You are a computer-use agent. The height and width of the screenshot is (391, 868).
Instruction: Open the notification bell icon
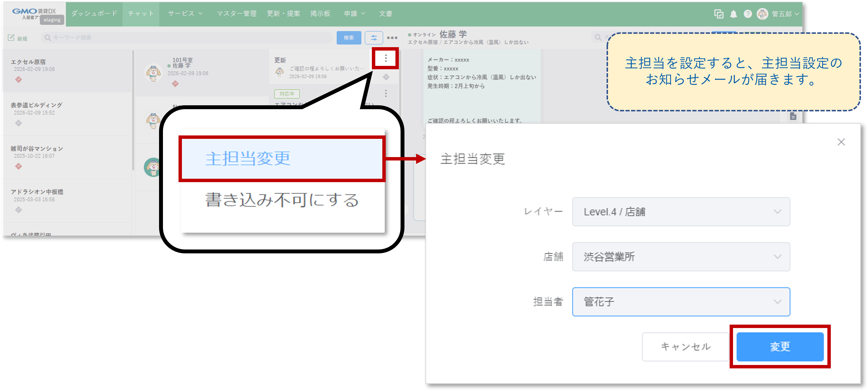point(734,14)
